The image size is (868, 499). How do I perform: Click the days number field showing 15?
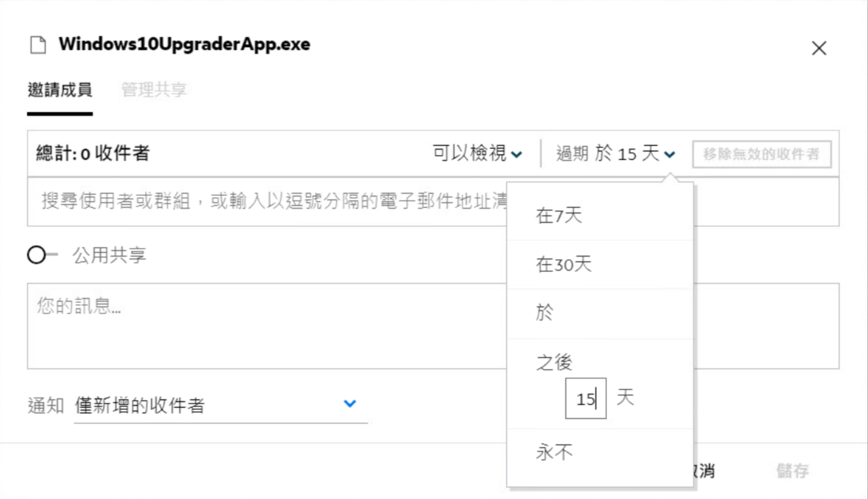[x=586, y=399]
